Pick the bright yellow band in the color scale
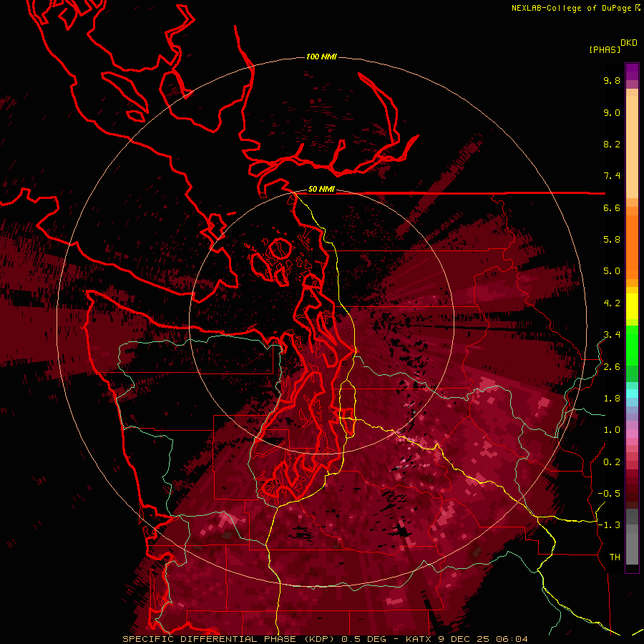This screenshot has height=644, width=644. 632,306
